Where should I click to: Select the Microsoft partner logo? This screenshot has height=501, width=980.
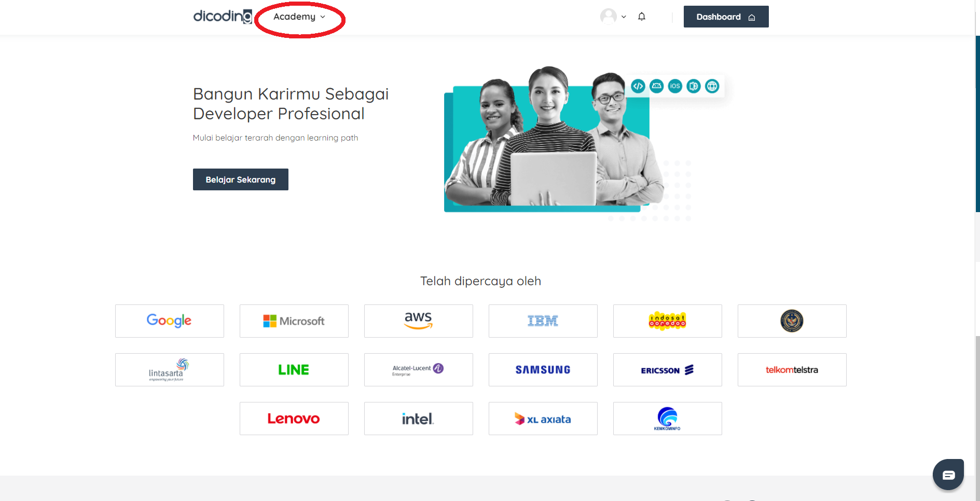pos(294,321)
